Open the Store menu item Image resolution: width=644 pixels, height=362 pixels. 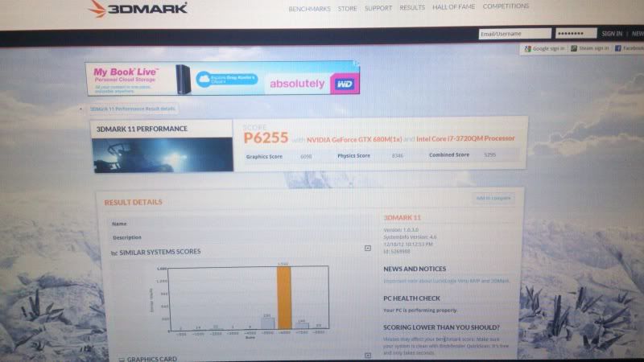point(347,8)
